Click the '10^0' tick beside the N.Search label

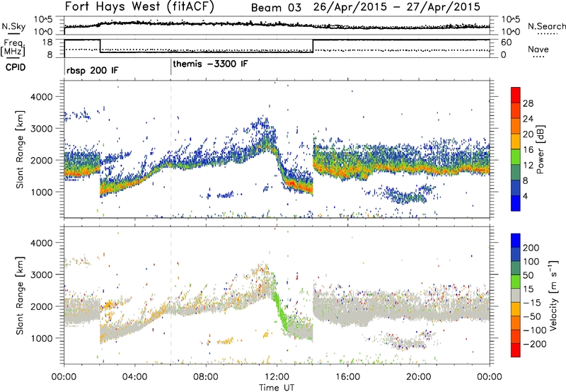tap(511, 31)
